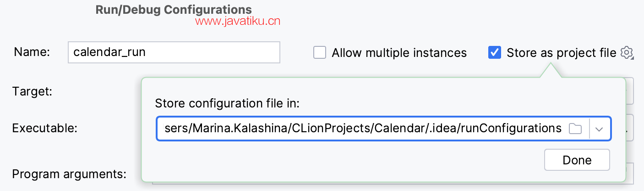Click the 'Allow multiple instances' label text
Screen dimensions: 644x191
[399, 53]
